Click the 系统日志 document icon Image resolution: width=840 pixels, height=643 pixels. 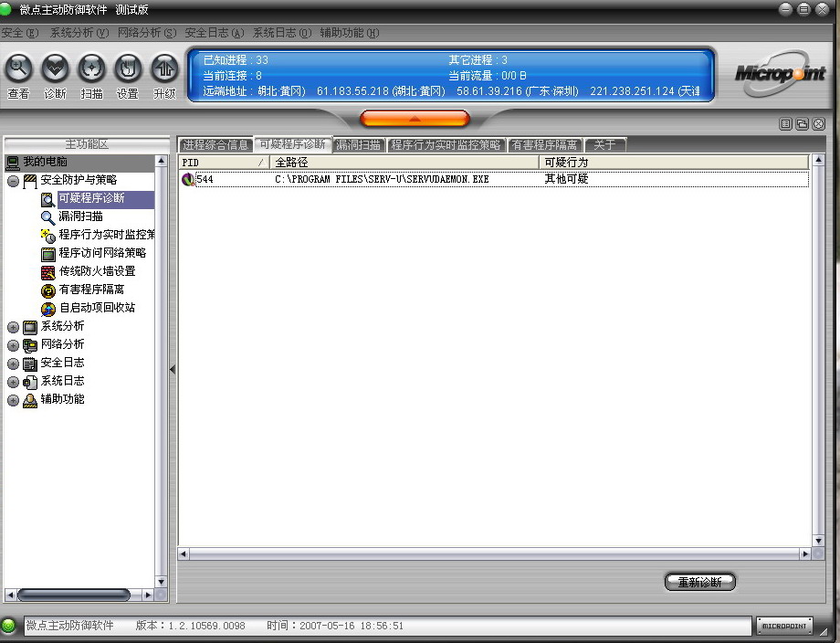(30, 382)
